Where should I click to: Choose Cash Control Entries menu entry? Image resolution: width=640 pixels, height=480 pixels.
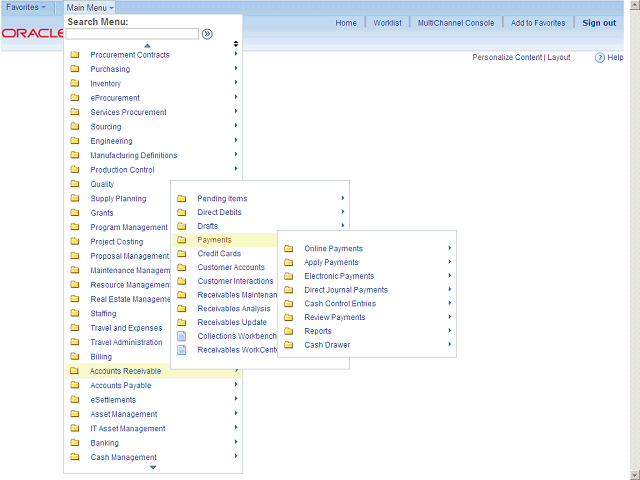click(x=340, y=304)
